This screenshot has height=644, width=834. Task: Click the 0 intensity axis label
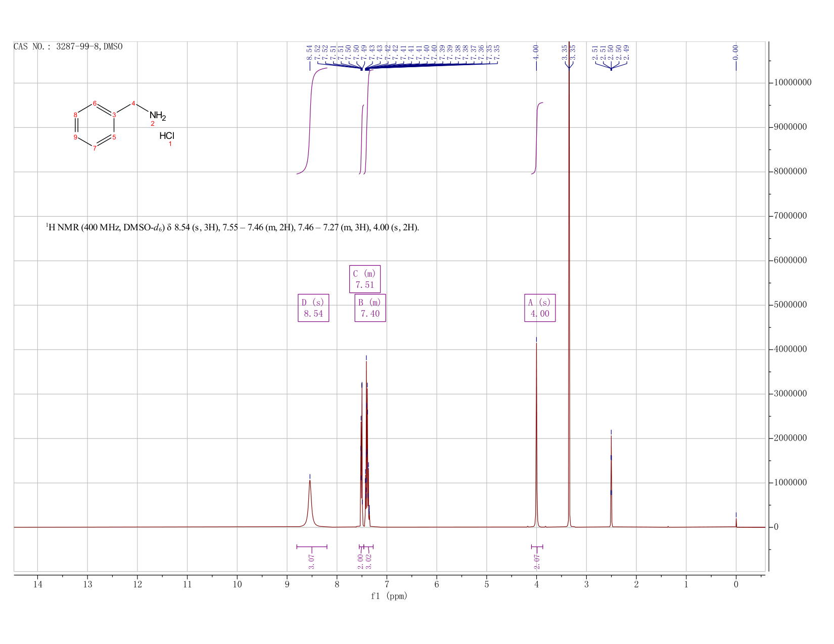pos(776,527)
